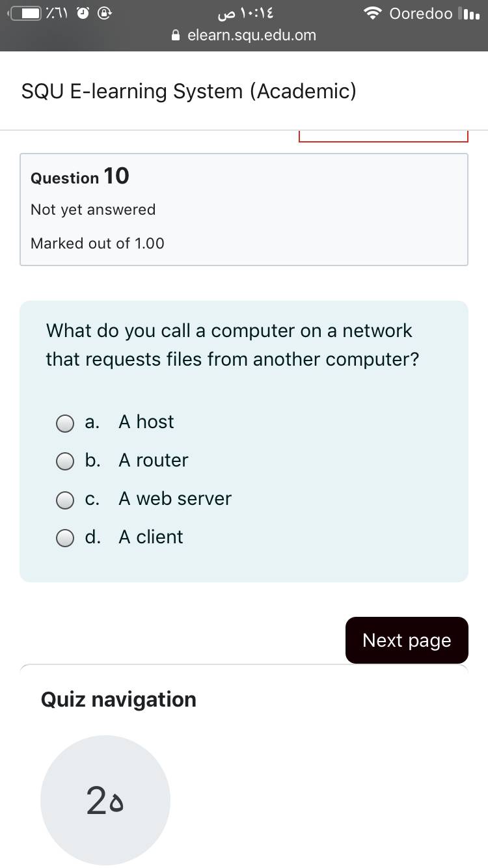This screenshot has width=488, height=868.
Task: Tap the Question 10 info box
Action: (x=244, y=210)
